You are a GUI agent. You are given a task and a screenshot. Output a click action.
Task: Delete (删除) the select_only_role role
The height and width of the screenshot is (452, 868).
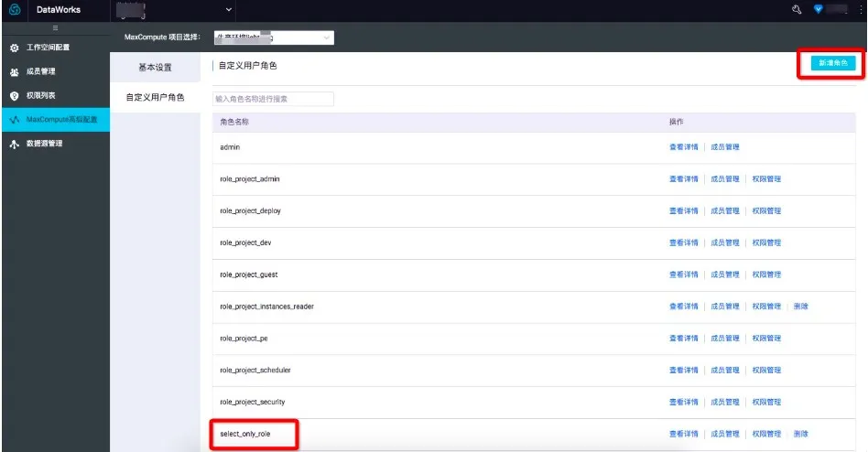(801, 435)
